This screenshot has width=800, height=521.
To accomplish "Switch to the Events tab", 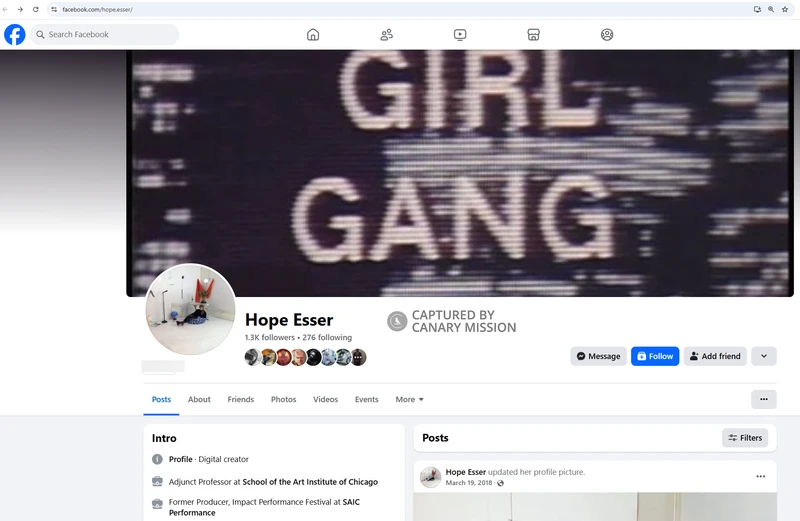I will point(367,400).
